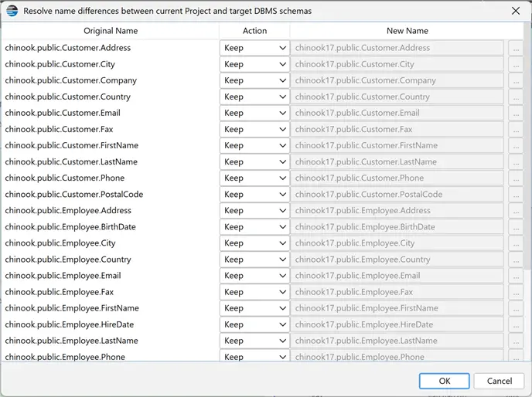Close the Resolve name differences dialog
This screenshot has height=397, width=532.
pos(516,11)
